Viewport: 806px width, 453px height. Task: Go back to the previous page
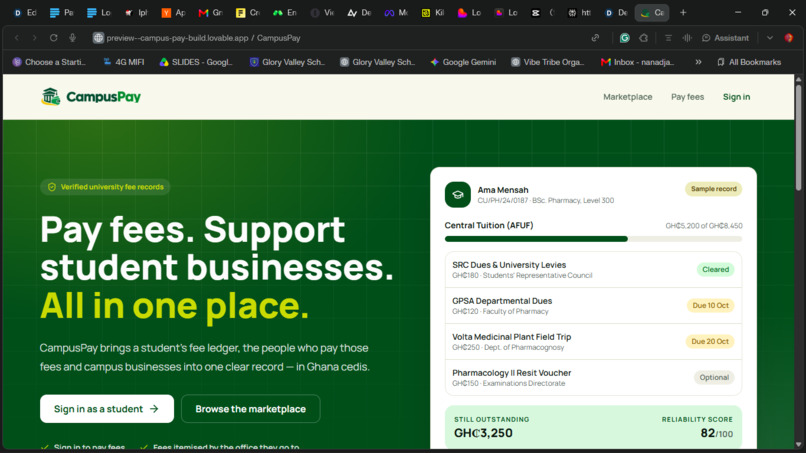17,38
